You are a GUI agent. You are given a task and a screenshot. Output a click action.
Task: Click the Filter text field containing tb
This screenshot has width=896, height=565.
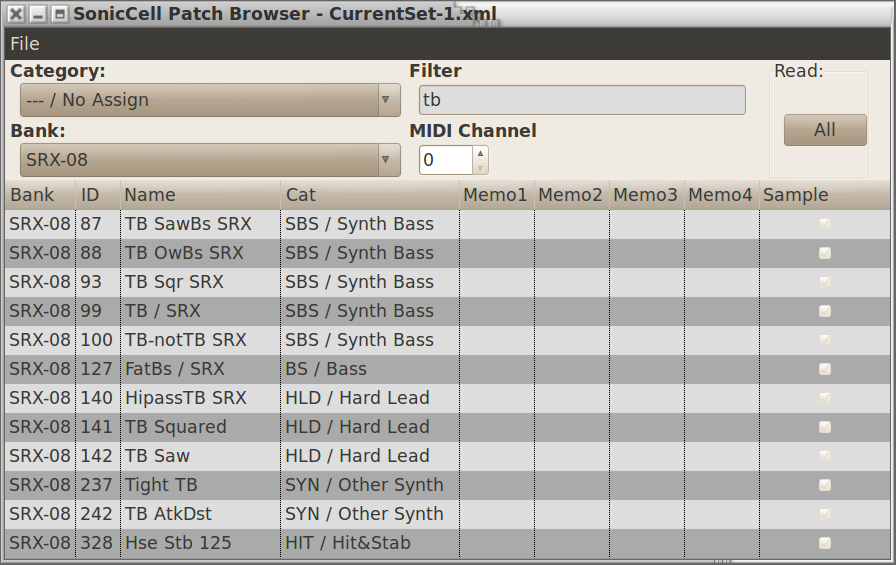pyautogui.click(x=582, y=100)
